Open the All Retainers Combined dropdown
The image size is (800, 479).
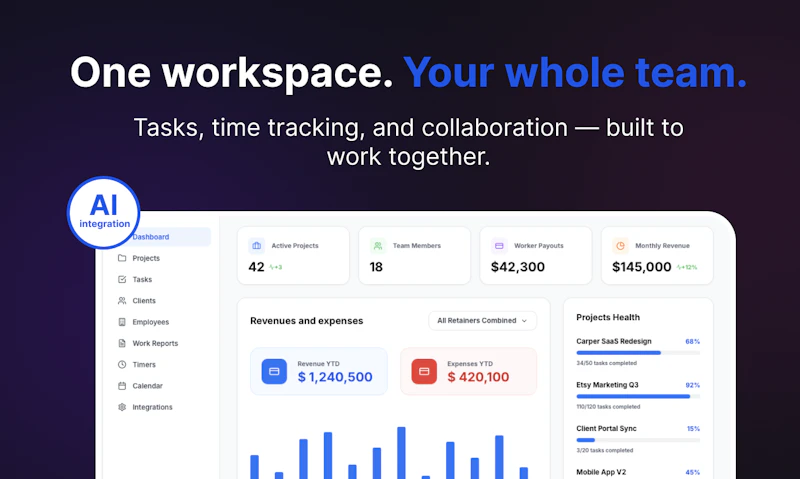[482, 321]
